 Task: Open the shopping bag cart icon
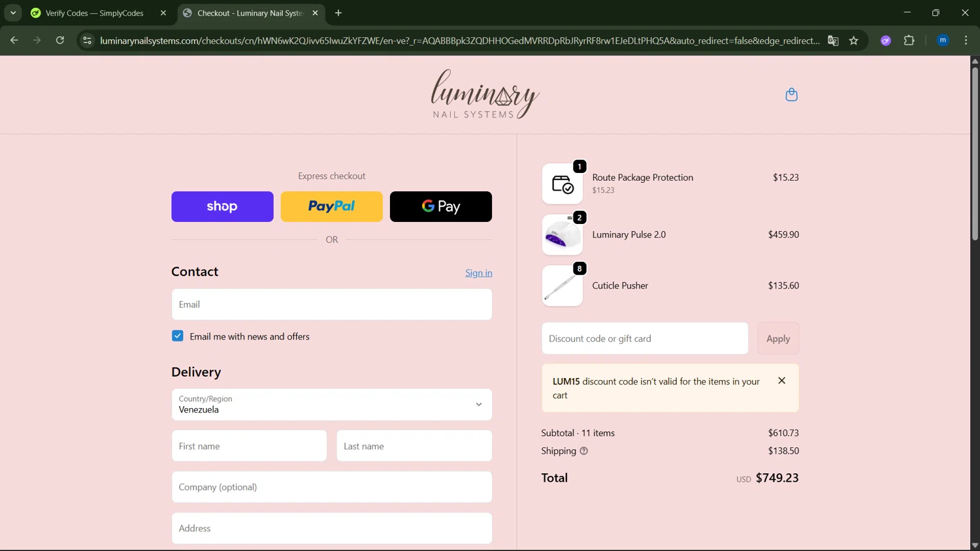791,95
